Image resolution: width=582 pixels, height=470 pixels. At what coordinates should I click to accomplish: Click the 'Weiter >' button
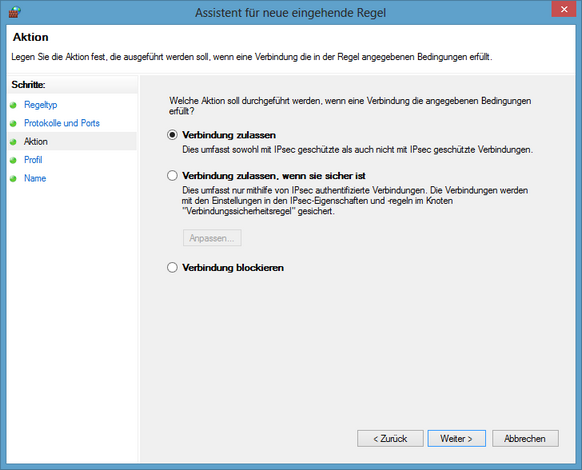(456, 438)
